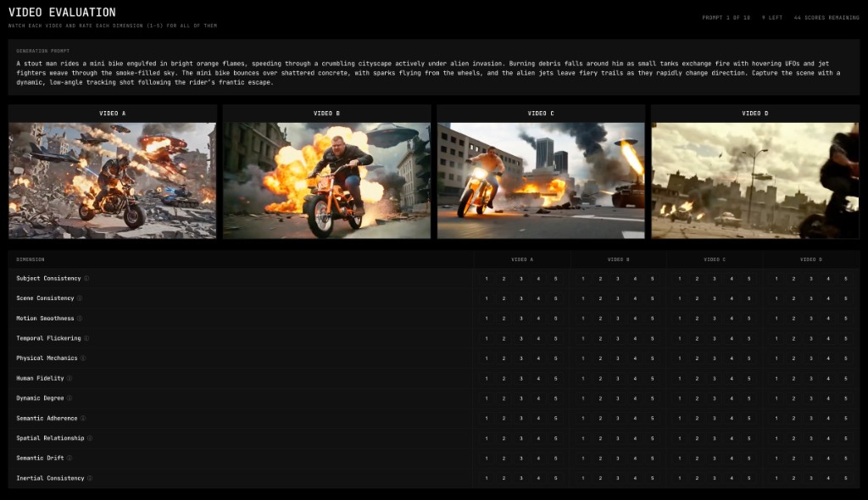Open the Inertial Consistency info tooltip
The image size is (868, 500).
coord(91,478)
